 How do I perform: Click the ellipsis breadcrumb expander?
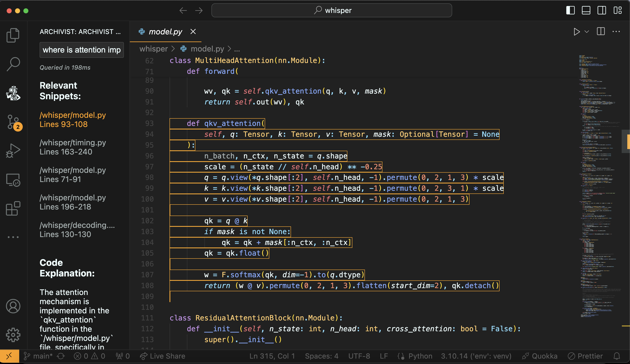tap(237, 48)
